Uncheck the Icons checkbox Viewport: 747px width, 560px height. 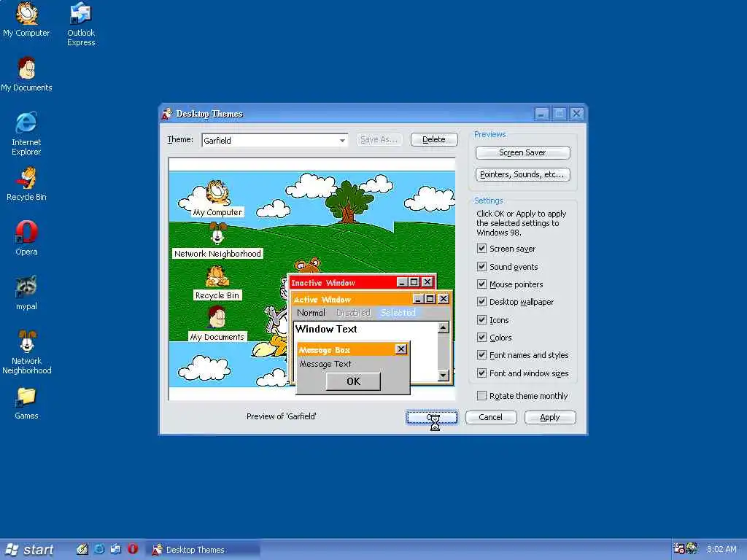point(481,320)
